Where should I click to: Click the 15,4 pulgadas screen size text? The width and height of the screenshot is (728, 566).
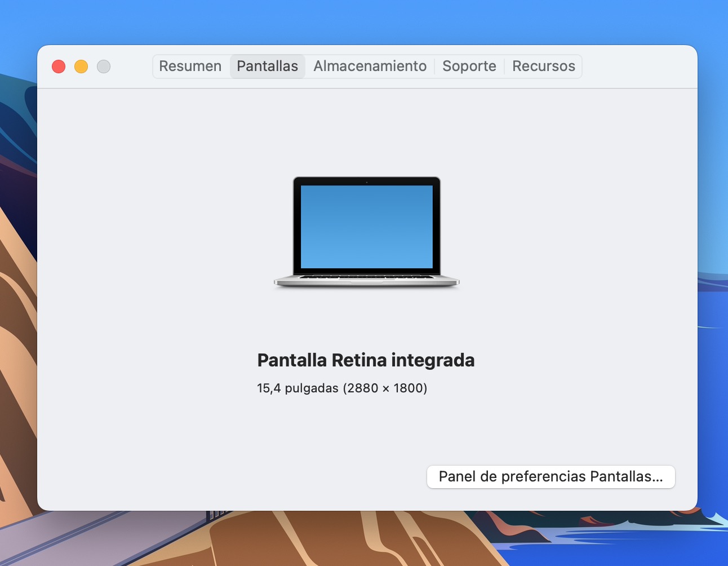[298, 388]
